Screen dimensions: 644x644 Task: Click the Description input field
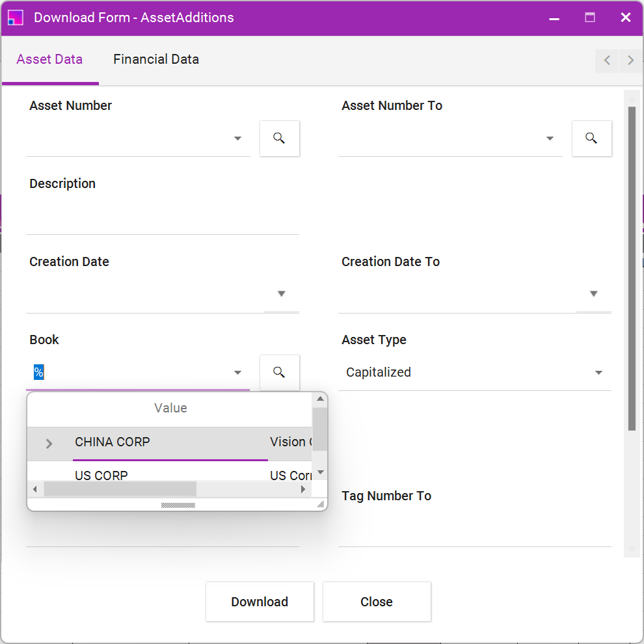click(x=163, y=217)
